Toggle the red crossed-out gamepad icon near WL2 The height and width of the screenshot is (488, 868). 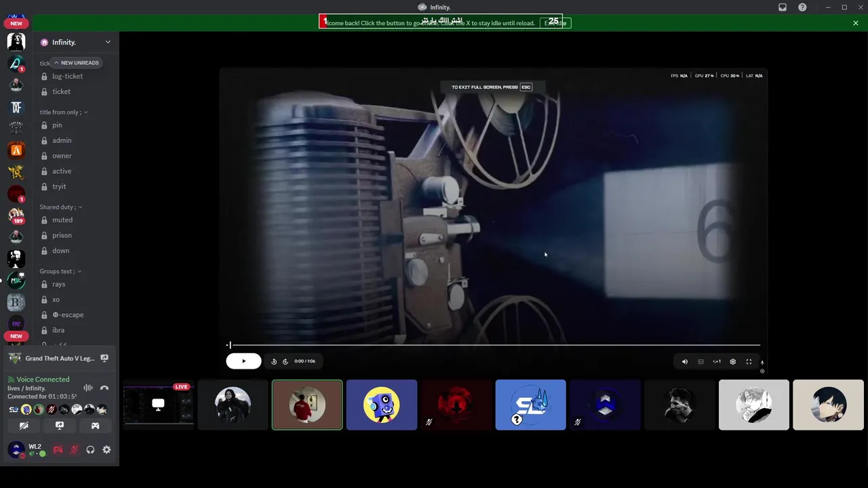pyautogui.click(x=58, y=449)
